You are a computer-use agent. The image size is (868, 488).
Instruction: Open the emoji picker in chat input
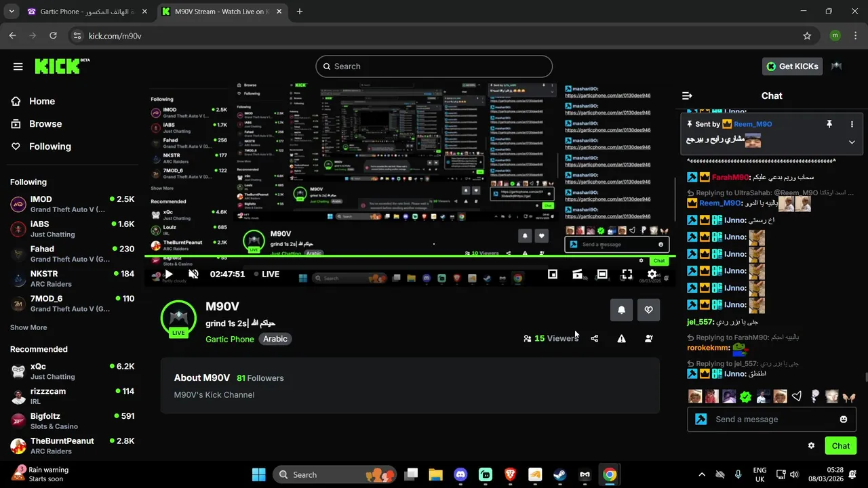click(x=844, y=420)
